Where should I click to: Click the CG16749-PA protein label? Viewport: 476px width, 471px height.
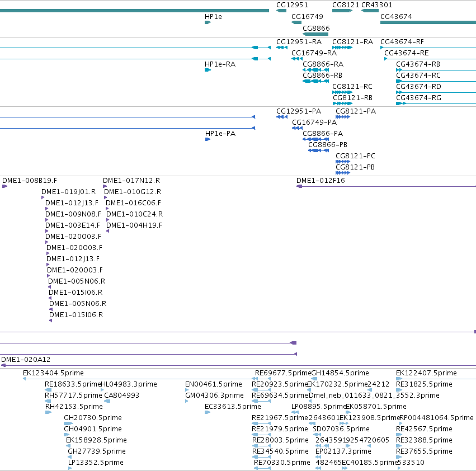click(314, 123)
